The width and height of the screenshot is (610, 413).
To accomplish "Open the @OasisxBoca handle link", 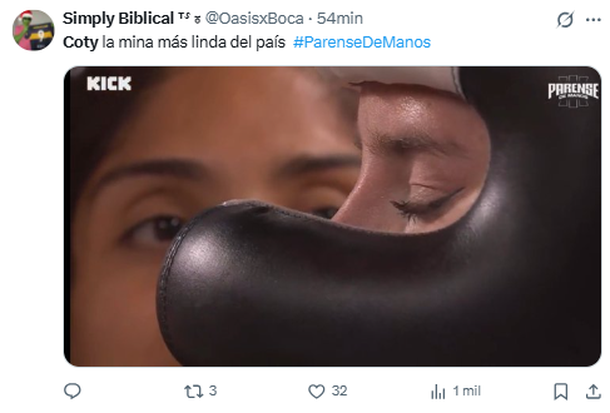I will coord(254,18).
